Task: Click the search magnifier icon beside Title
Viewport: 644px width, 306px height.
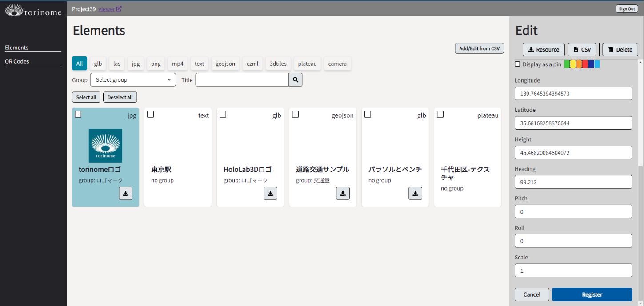Action: pos(296,80)
